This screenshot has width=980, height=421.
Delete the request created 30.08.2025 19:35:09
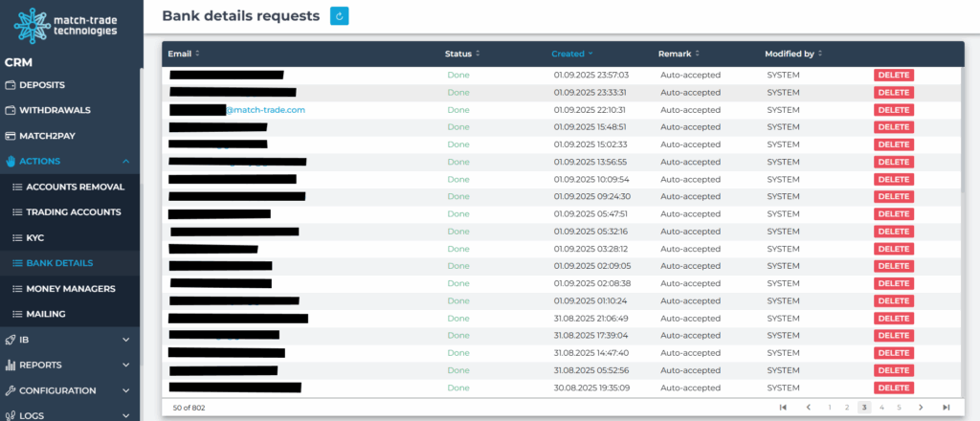click(x=893, y=388)
